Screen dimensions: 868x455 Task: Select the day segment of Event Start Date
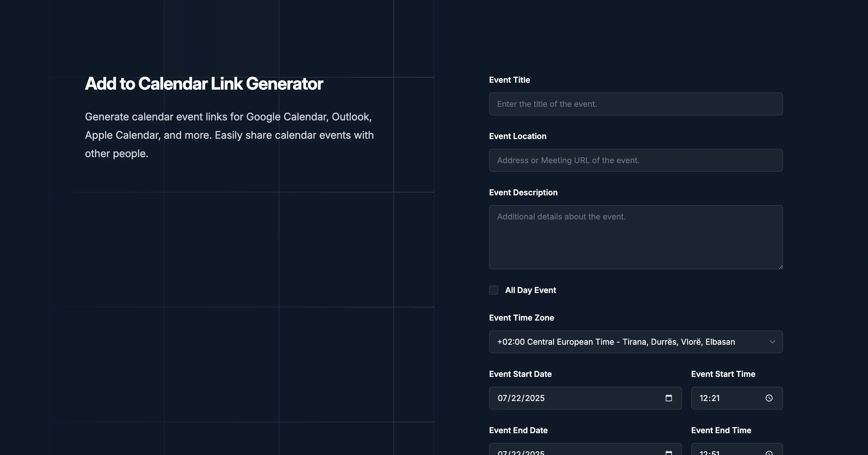[x=516, y=398]
